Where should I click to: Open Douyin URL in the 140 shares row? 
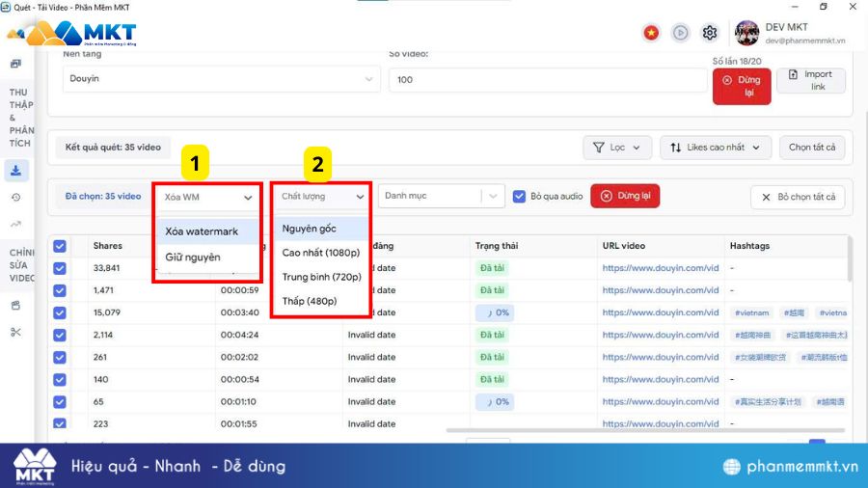tap(661, 380)
